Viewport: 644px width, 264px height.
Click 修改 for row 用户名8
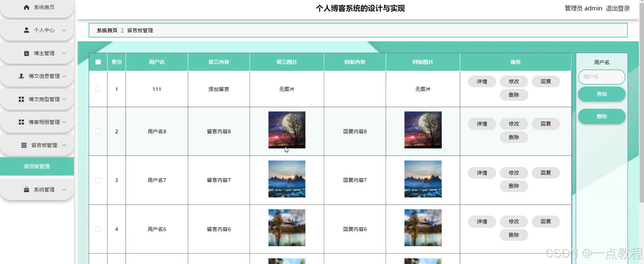[x=514, y=124]
